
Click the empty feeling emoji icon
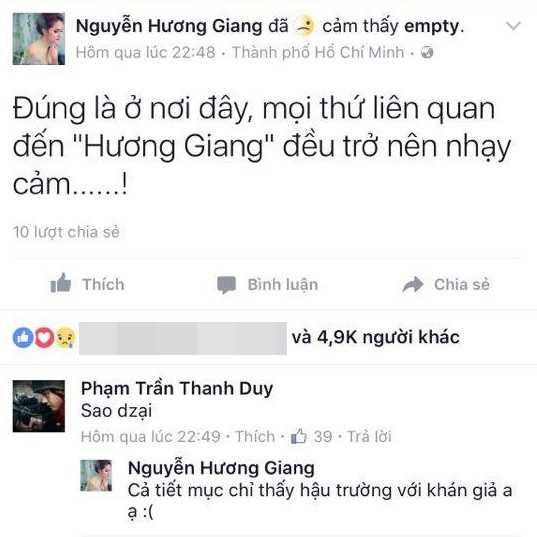click(305, 26)
